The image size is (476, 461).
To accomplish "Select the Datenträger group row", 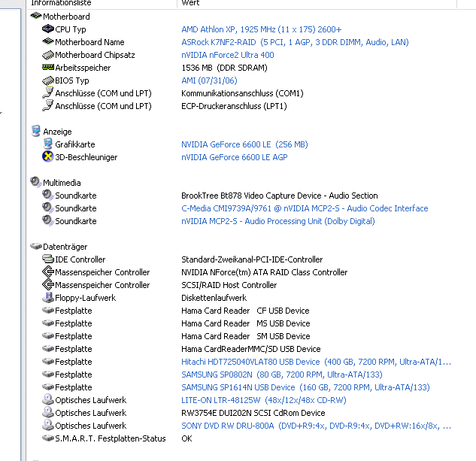I will (x=65, y=247).
